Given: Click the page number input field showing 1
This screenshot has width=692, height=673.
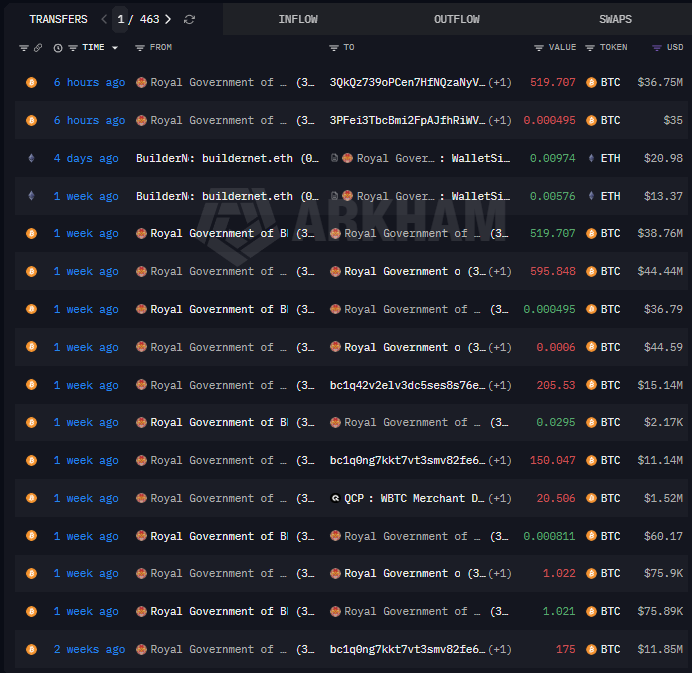Looking at the screenshot, I should (121, 19).
